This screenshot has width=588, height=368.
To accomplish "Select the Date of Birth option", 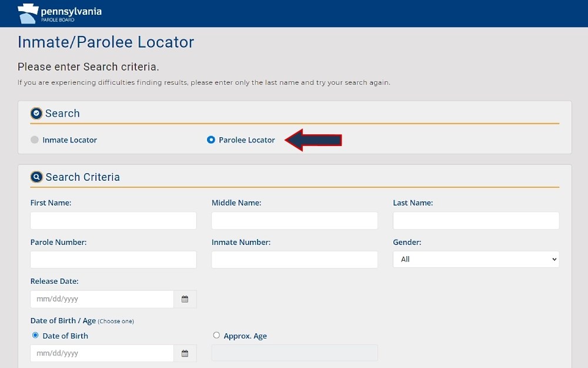I will [x=36, y=335].
